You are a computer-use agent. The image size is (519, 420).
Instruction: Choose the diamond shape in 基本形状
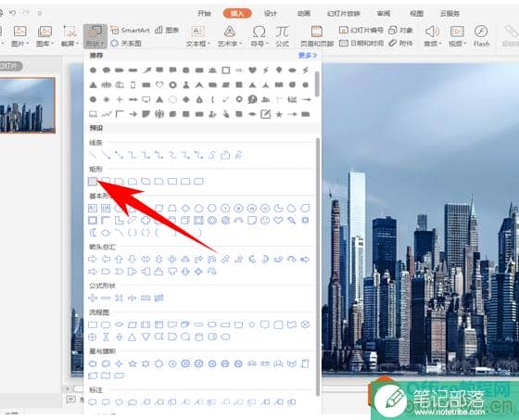pyautogui.click(x=185, y=208)
